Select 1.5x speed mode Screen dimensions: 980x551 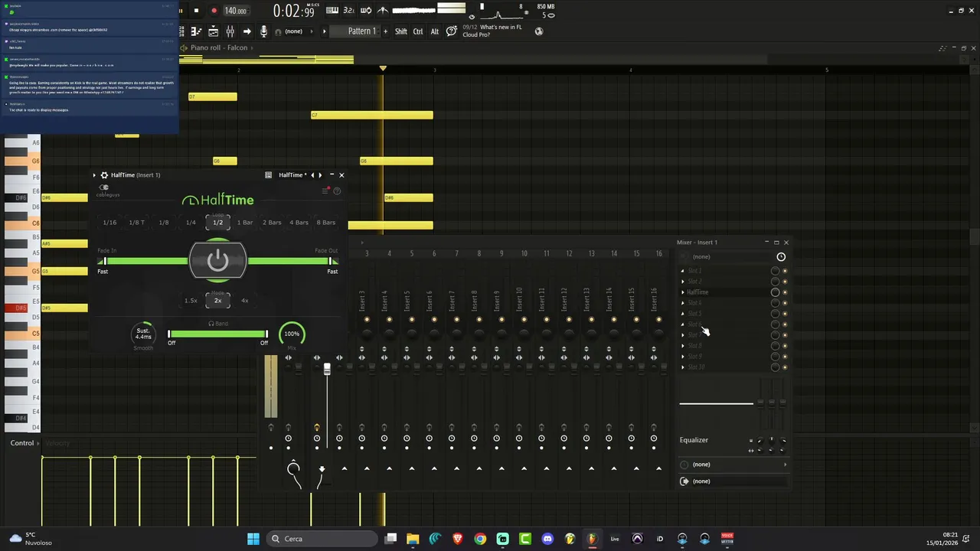[191, 301]
